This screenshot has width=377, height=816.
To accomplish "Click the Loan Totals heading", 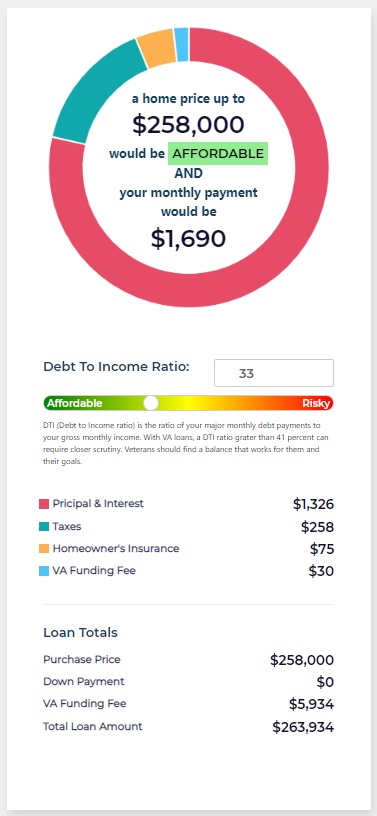I will point(80,633).
